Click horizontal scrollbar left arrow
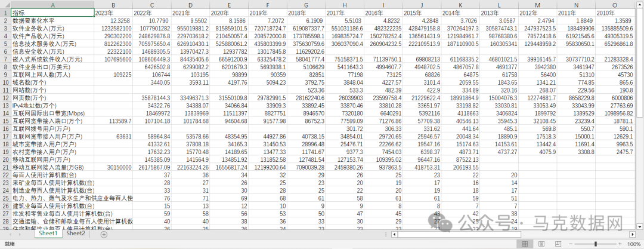Image resolution: width=644 pixels, height=249 pixels. coord(395,234)
